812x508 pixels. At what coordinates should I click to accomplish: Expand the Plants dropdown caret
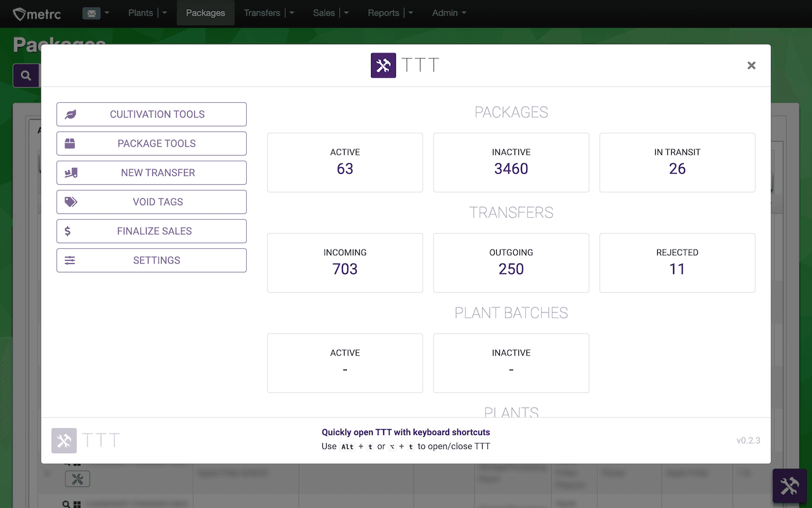point(165,13)
